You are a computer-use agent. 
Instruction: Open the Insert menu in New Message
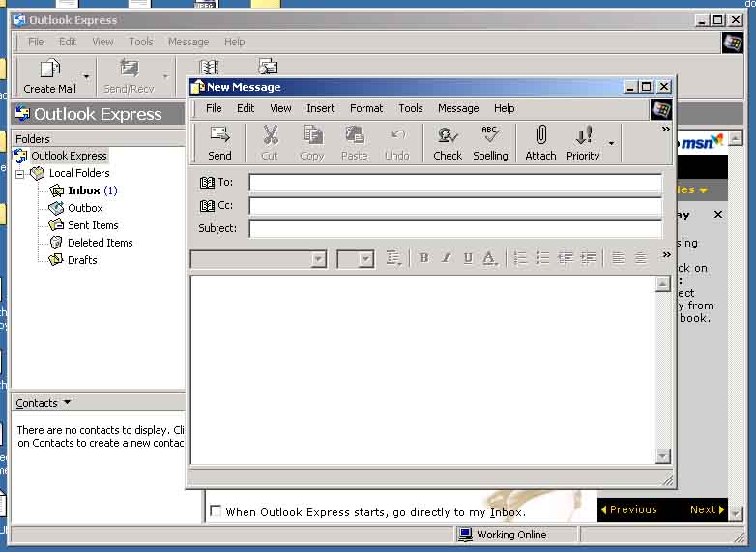point(320,108)
